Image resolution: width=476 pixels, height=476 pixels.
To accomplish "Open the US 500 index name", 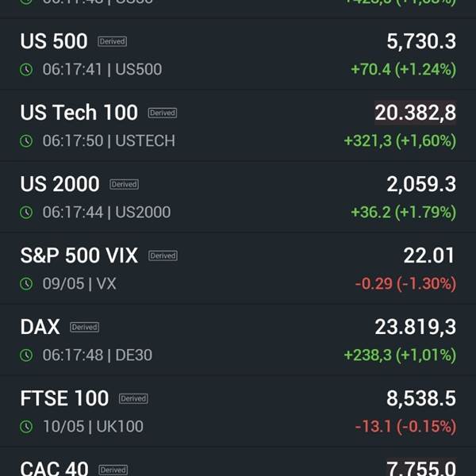I will pos(54,41).
